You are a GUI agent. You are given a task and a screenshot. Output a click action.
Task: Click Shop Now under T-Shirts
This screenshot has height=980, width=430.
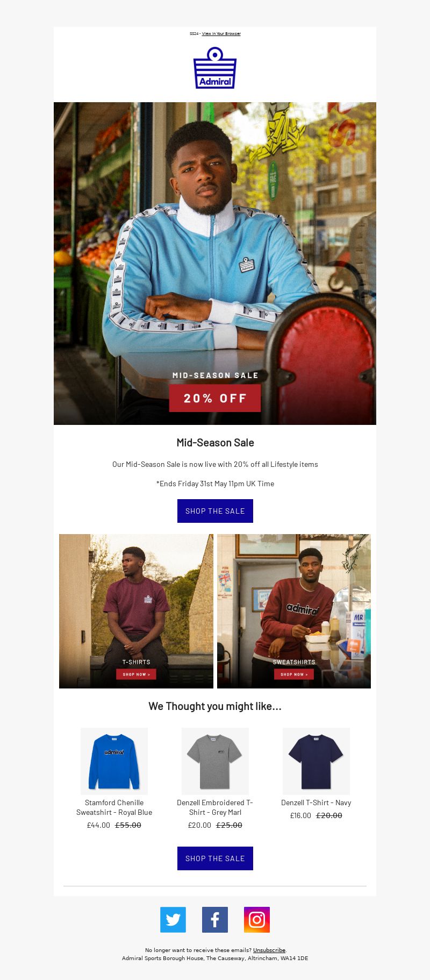(136, 674)
